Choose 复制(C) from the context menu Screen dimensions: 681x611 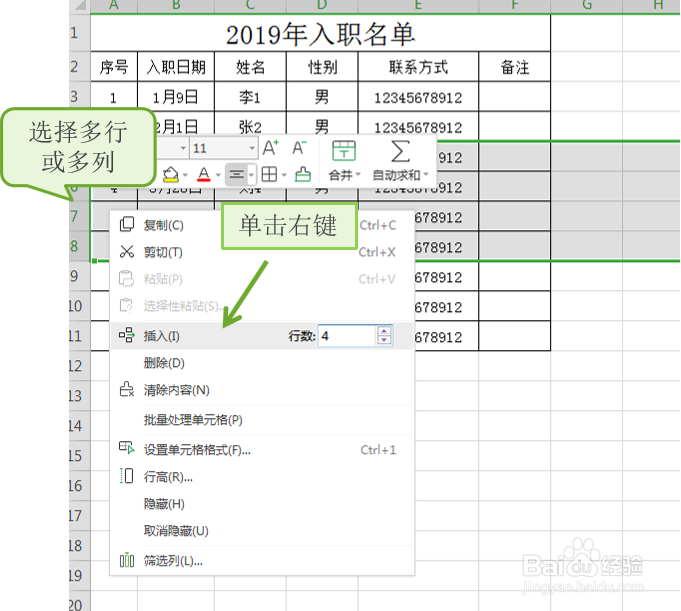coord(262,225)
